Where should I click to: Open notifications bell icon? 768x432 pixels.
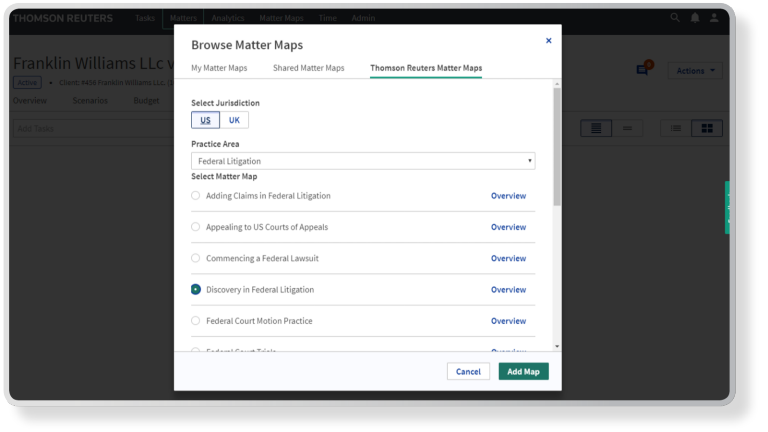click(x=695, y=18)
